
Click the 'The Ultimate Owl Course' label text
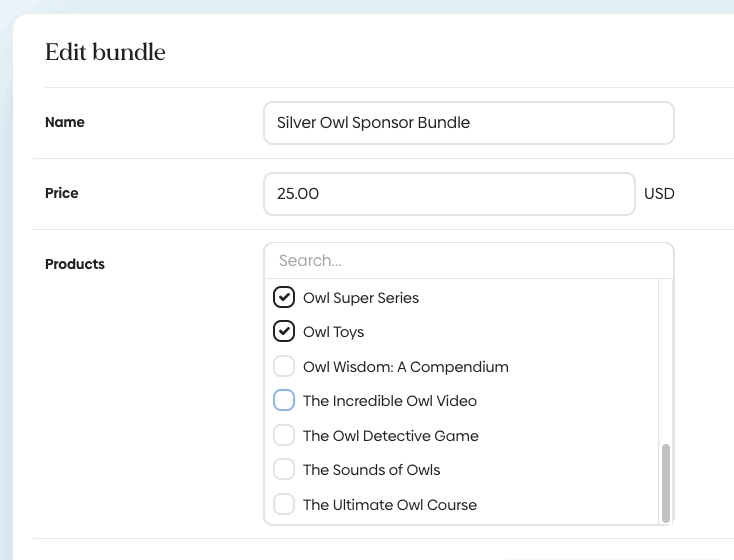pos(390,505)
